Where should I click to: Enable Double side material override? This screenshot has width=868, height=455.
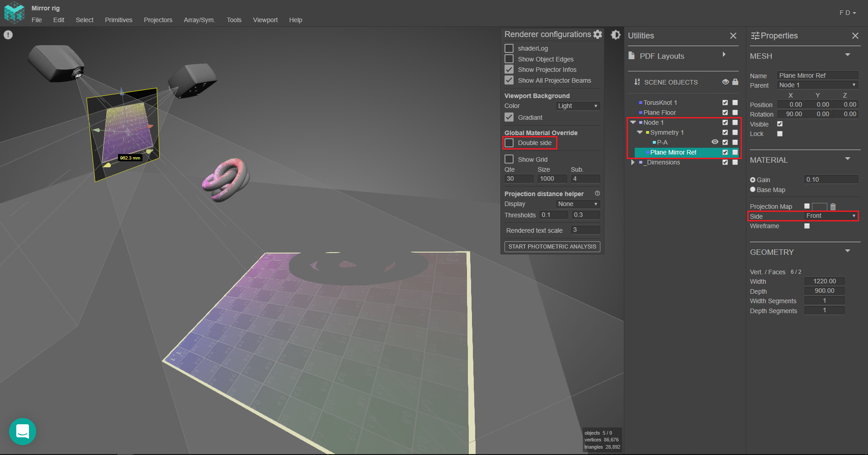(x=509, y=143)
